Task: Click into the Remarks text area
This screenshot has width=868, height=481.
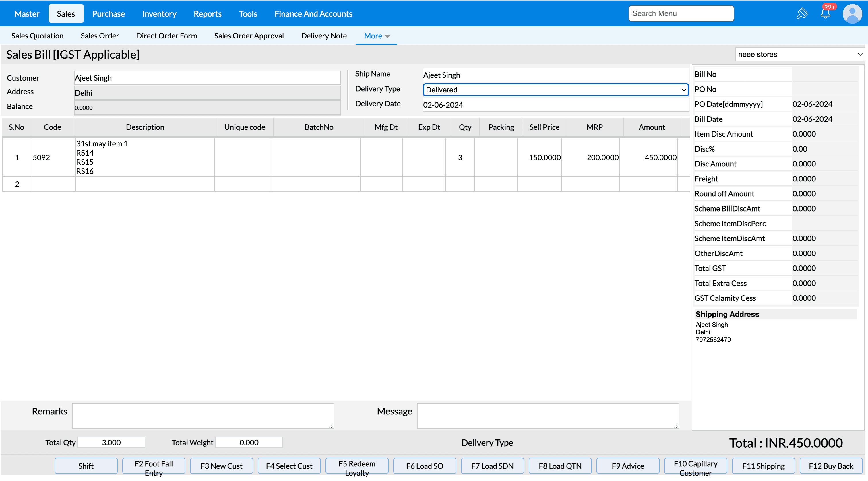Action: (x=203, y=416)
